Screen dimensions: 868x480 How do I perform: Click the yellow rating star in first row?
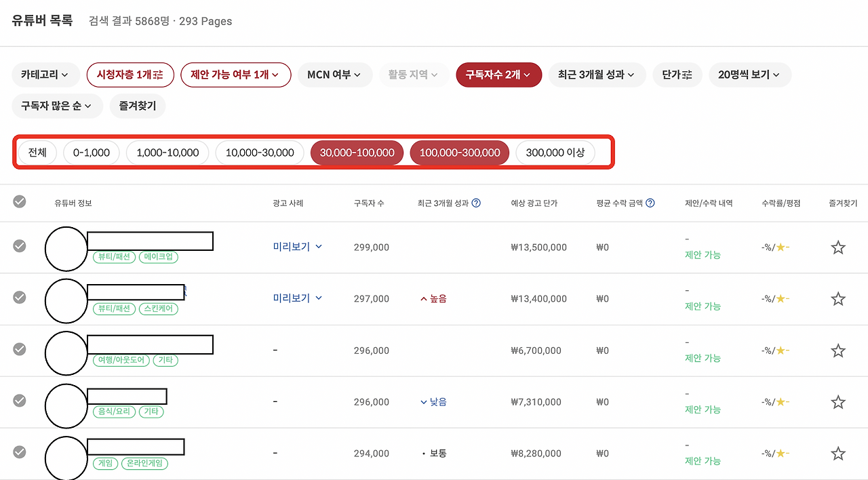click(x=781, y=247)
